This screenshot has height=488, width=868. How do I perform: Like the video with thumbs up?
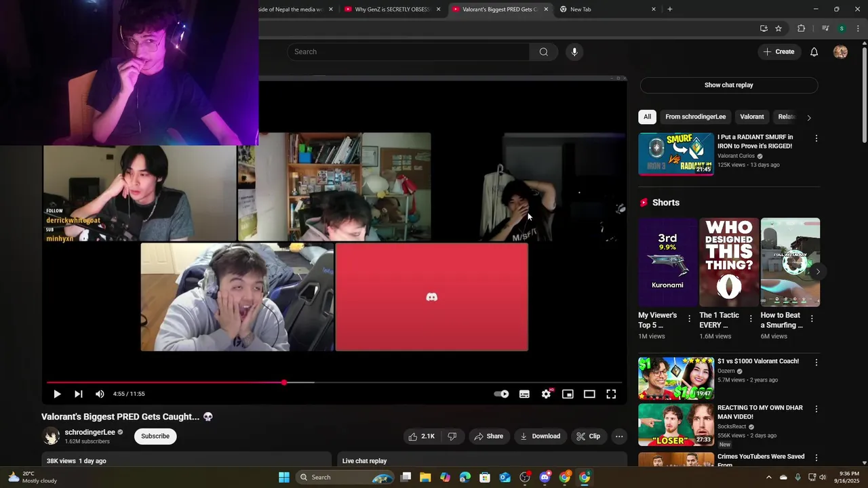pos(421,436)
